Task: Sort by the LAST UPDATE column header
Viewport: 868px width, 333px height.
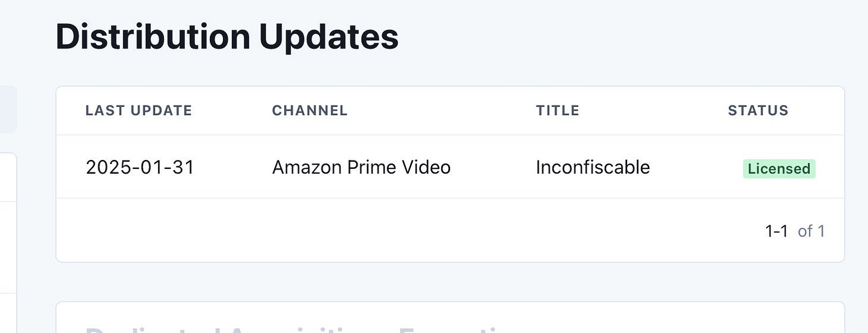Action: pos(138,110)
